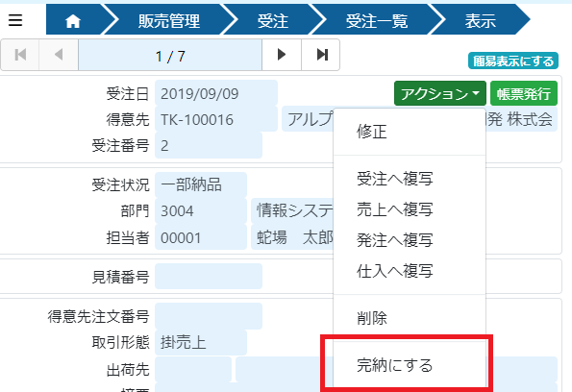Open the hamburger menu icon
The height and width of the screenshot is (392, 572).
point(15,19)
